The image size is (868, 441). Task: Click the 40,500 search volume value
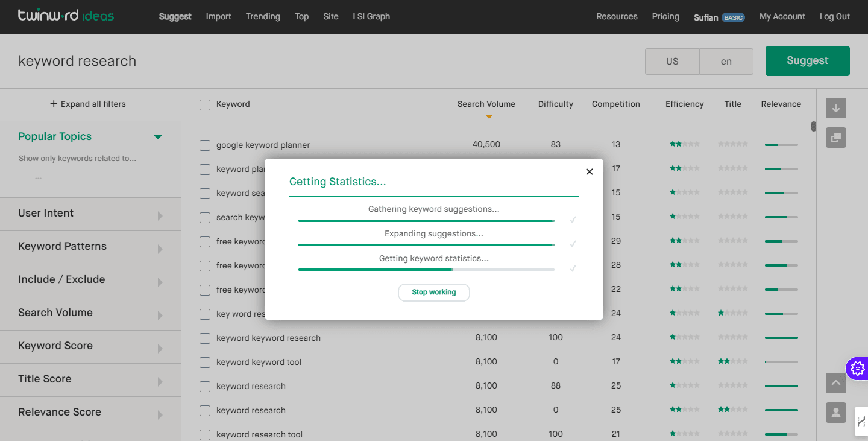486,144
